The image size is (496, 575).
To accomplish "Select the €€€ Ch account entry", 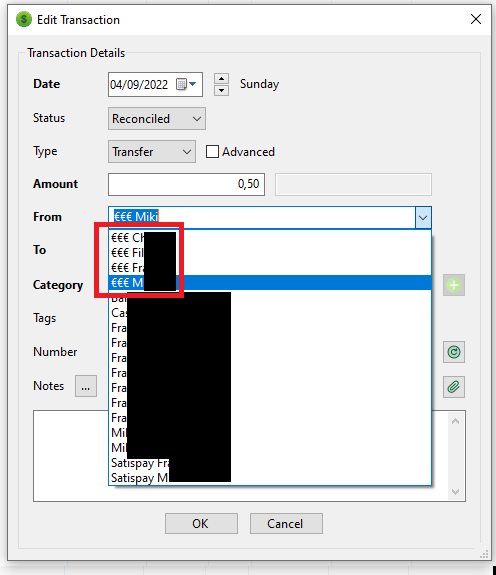I will (270, 237).
